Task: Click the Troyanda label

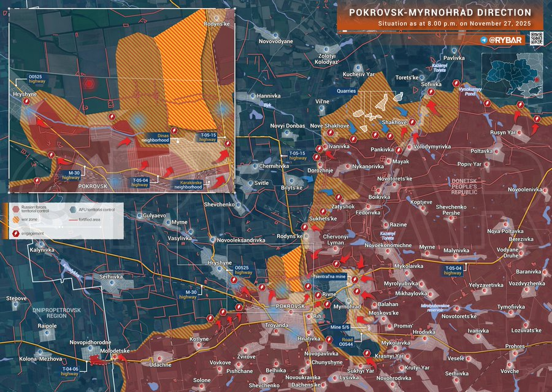Action: pyautogui.click(x=277, y=325)
